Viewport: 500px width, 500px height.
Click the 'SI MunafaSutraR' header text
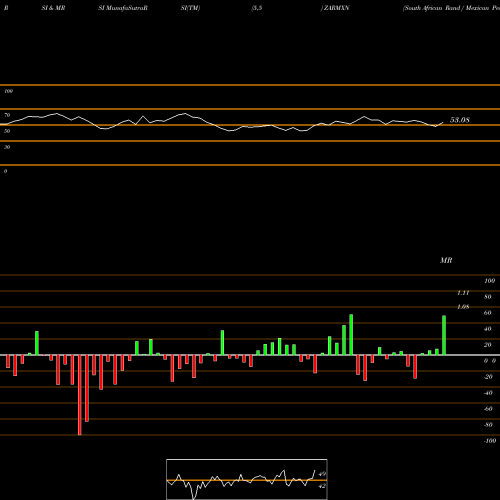pyautogui.click(x=123, y=8)
